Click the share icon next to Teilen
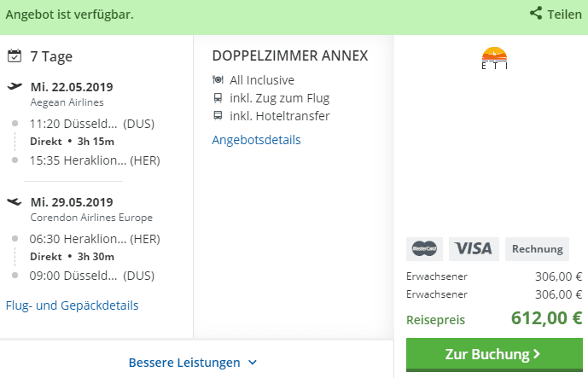Viewport: 588px width, 378px height. [x=537, y=14]
